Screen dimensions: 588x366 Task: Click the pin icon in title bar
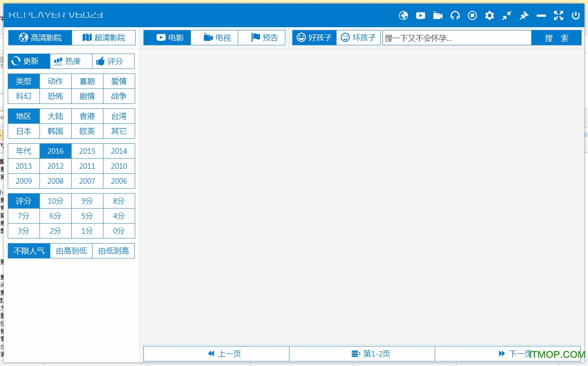pyautogui.click(x=524, y=15)
